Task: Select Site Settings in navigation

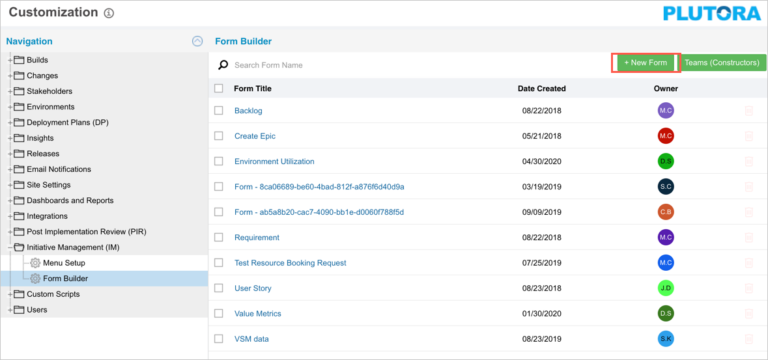Action: click(x=48, y=185)
